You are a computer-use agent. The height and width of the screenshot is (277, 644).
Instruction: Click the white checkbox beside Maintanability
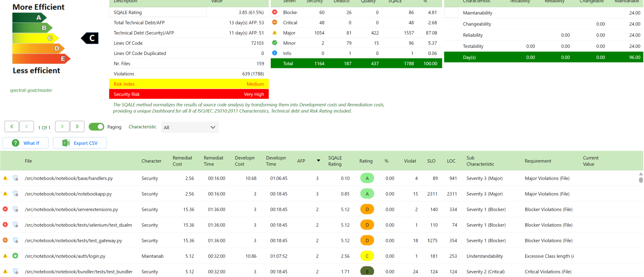click(452, 13)
